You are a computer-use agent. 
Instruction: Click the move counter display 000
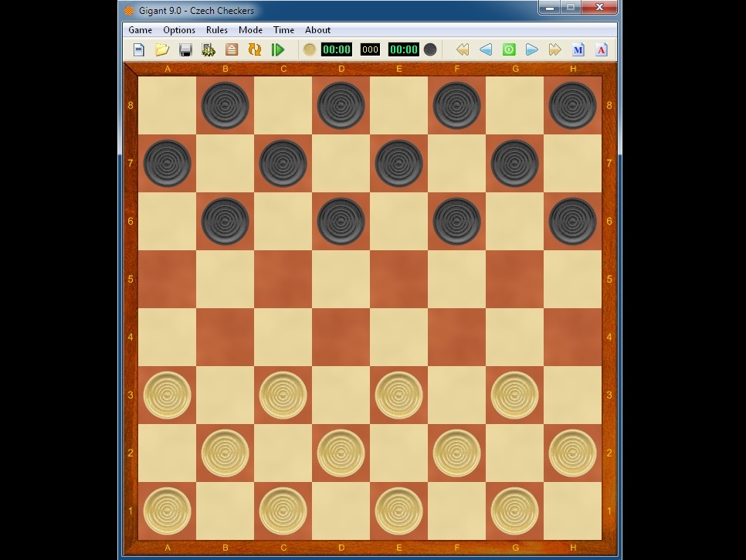coord(370,49)
